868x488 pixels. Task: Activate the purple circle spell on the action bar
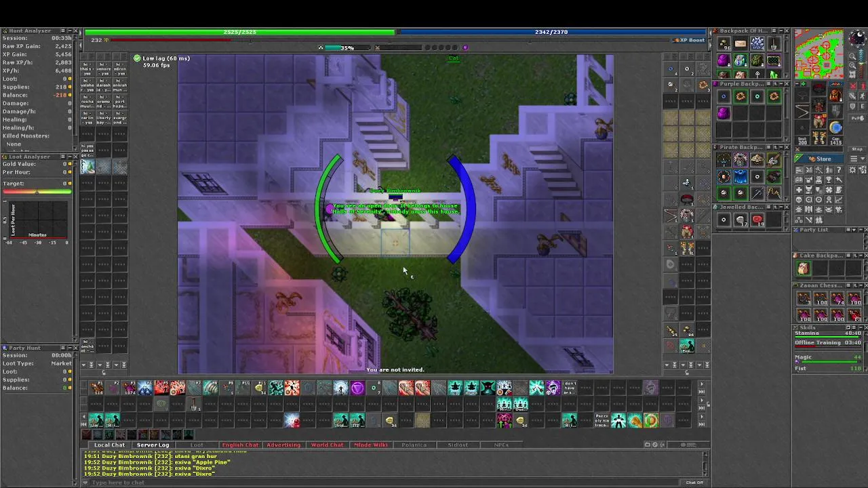[358, 388]
